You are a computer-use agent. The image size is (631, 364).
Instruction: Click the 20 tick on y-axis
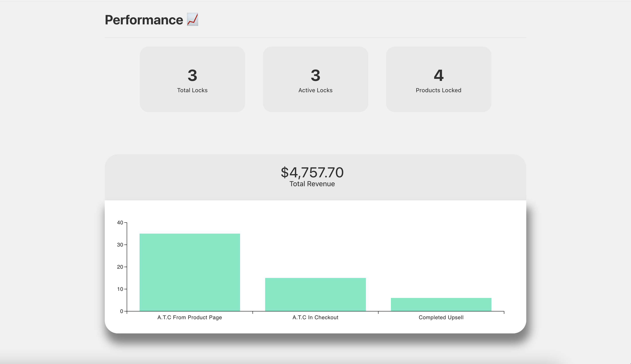pyautogui.click(x=120, y=267)
